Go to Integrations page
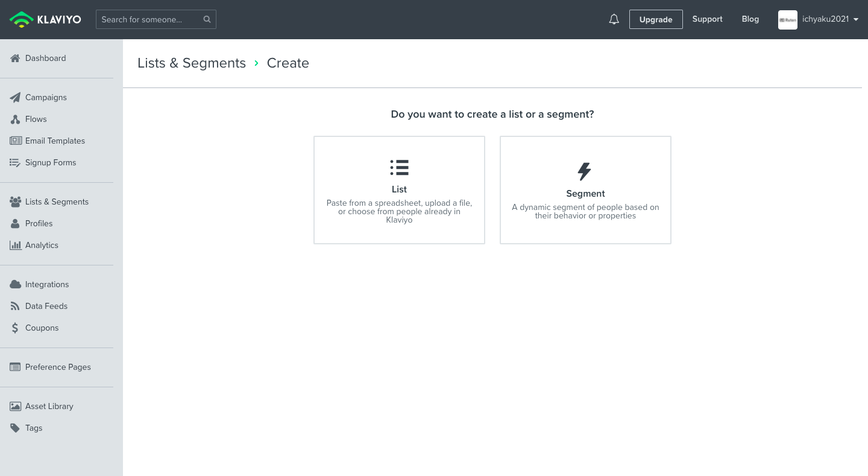This screenshot has height=476, width=868. tap(47, 284)
